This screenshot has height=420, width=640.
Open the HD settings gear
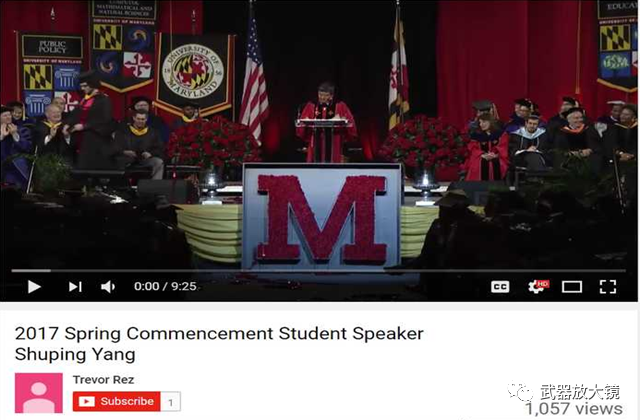[x=538, y=286]
